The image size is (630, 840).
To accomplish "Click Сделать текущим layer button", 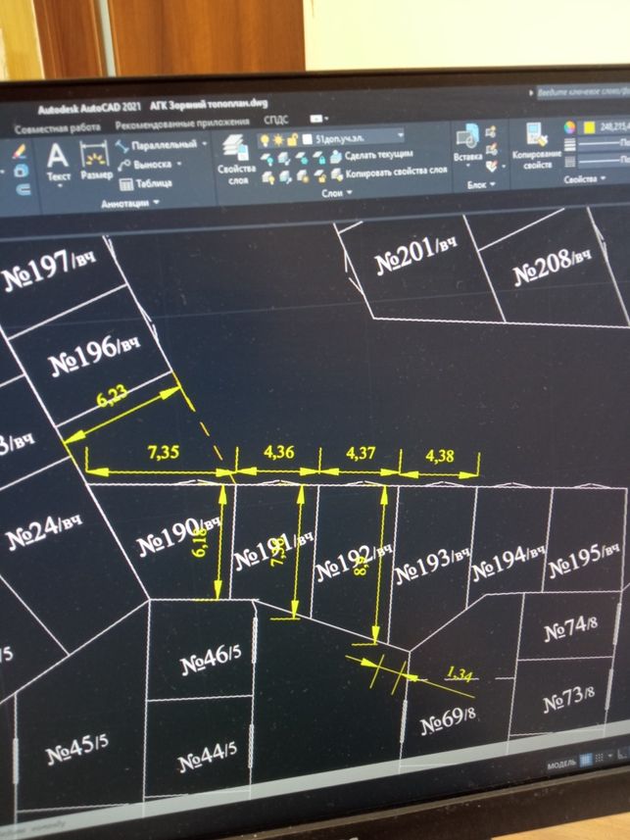I will point(371,156).
